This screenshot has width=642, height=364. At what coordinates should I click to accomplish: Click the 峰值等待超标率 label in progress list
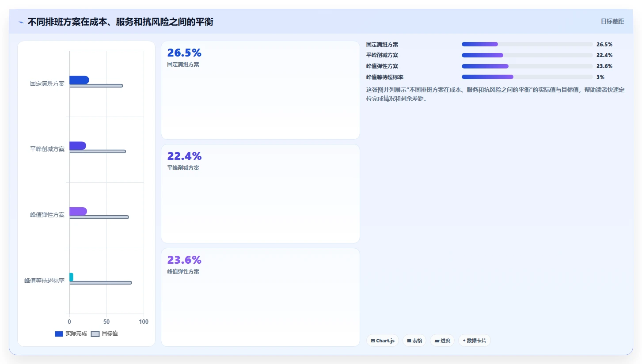(385, 77)
